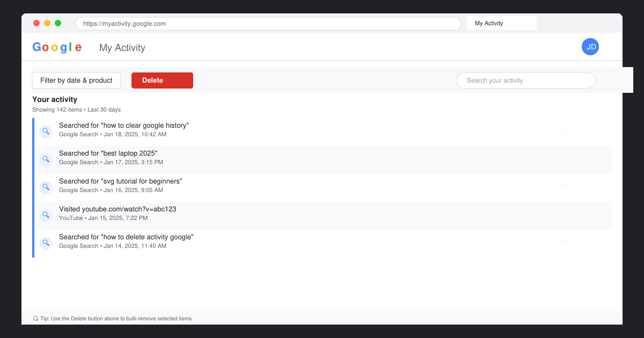644x338 pixels.
Task: Open "Searched for svg tutorial for beginners"
Action: 121,181
